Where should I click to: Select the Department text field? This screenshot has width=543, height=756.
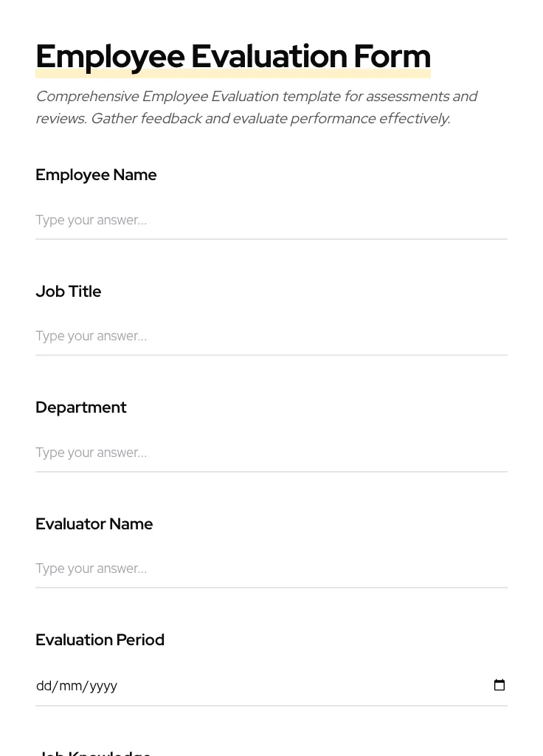coord(221,453)
